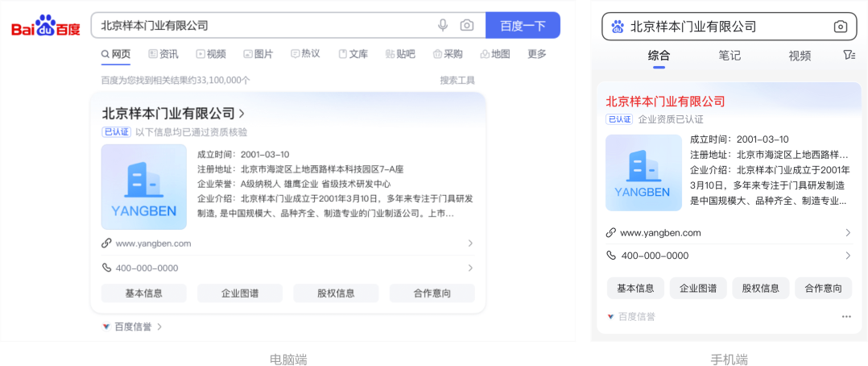Screen dimensions: 868x366
Task: Click the mobile filter funnel icon
Action: coord(848,55)
